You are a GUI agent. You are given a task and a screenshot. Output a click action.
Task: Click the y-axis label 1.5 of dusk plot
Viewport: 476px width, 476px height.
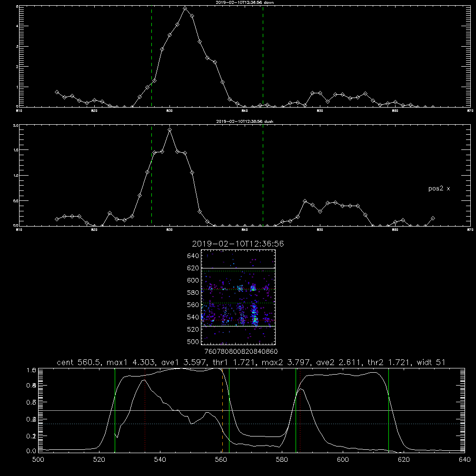[16, 150]
